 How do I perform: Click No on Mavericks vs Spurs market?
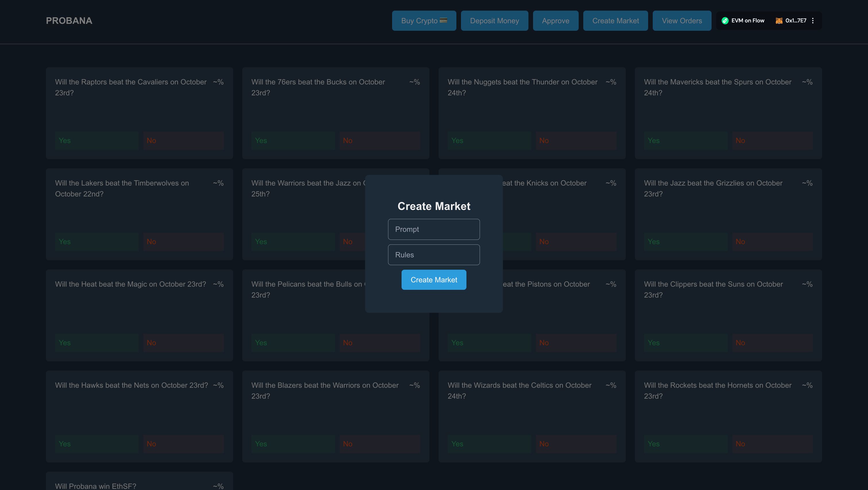point(772,141)
